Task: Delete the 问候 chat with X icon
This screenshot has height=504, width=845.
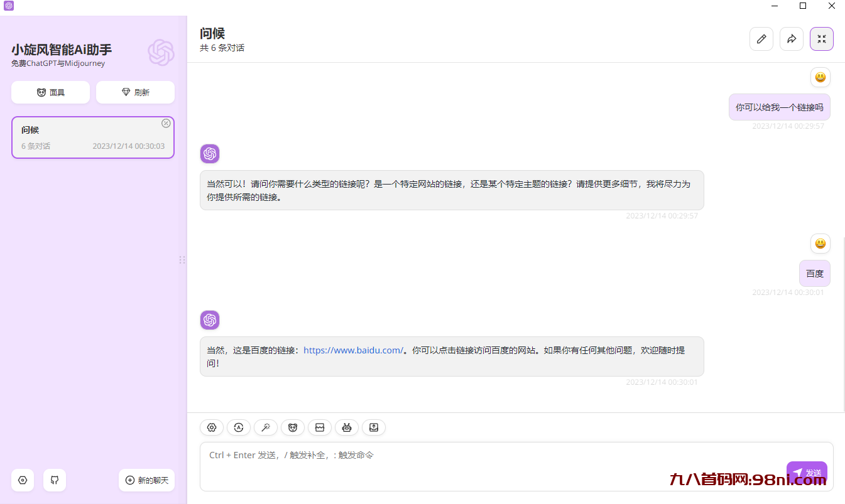Action: coord(166,123)
